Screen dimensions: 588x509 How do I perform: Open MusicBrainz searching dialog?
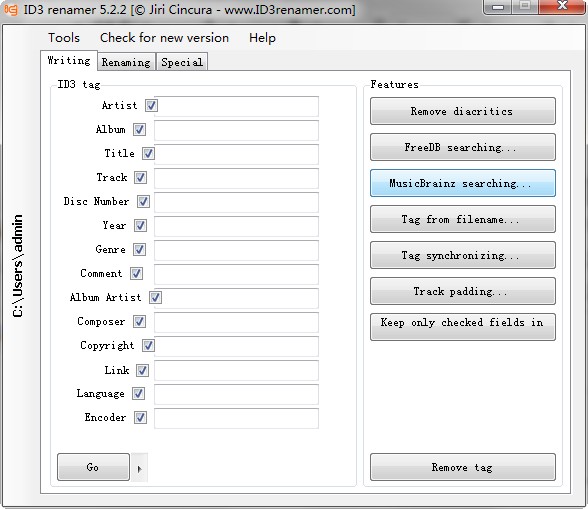click(x=463, y=183)
